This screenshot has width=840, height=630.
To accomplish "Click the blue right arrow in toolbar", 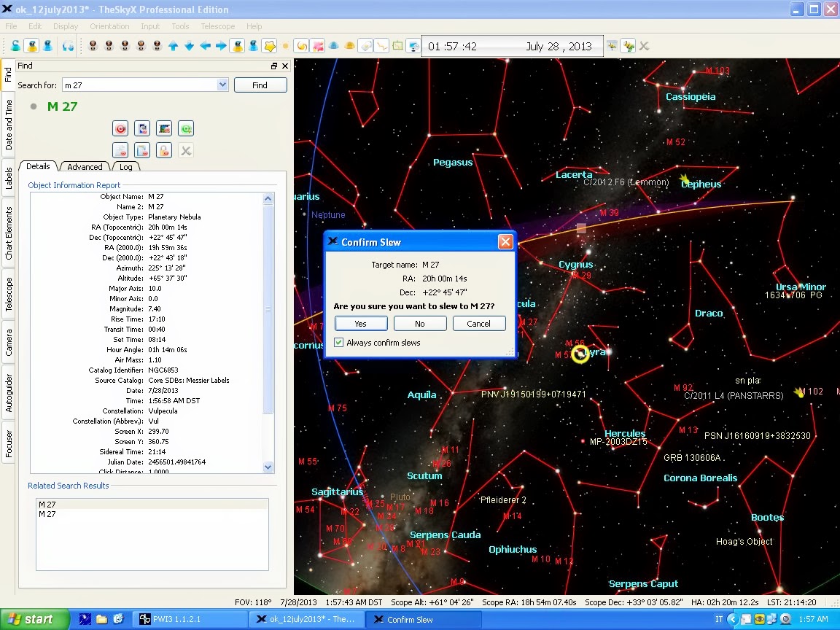I will tap(221, 46).
